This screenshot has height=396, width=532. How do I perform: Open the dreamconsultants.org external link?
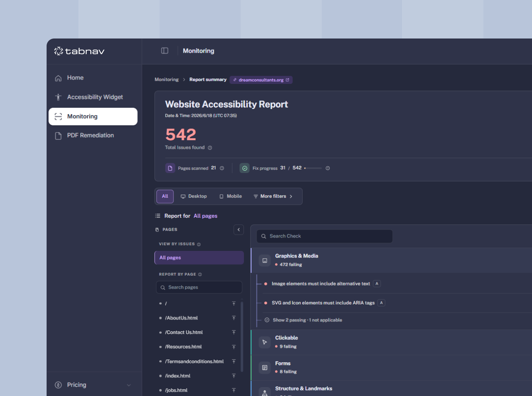261,80
